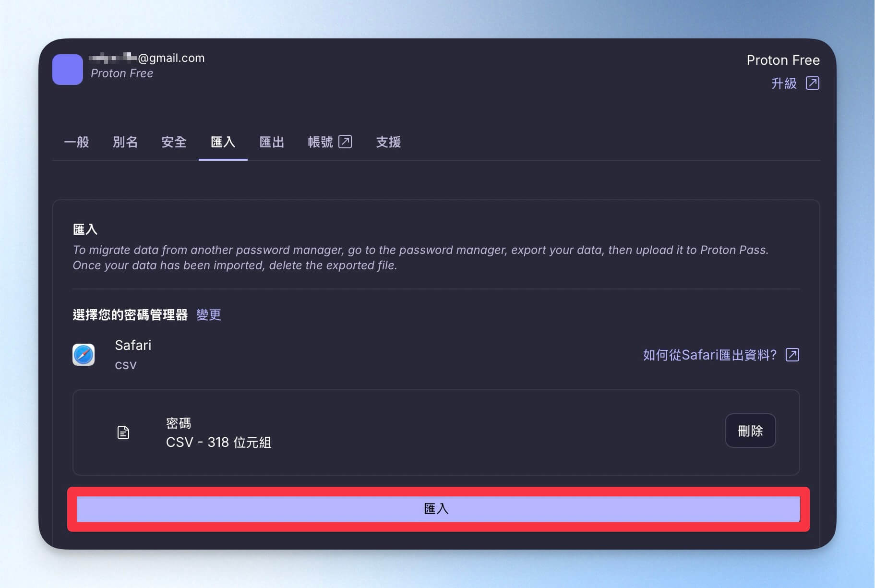Open the 支援 tab
Image resolution: width=875 pixels, height=588 pixels.
pos(388,142)
